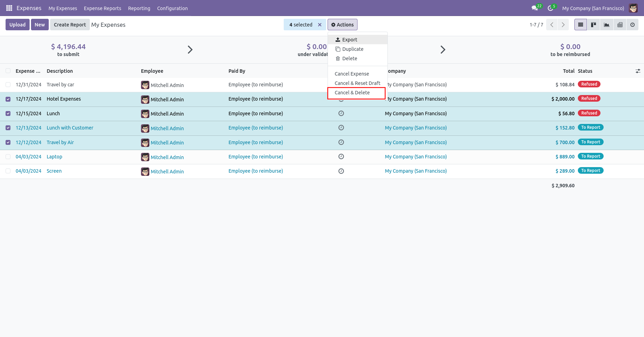Image resolution: width=644 pixels, height=337 pixels.
Task: Click the Mitchell Admin user avatar in top bar
Action: point(633,8)
